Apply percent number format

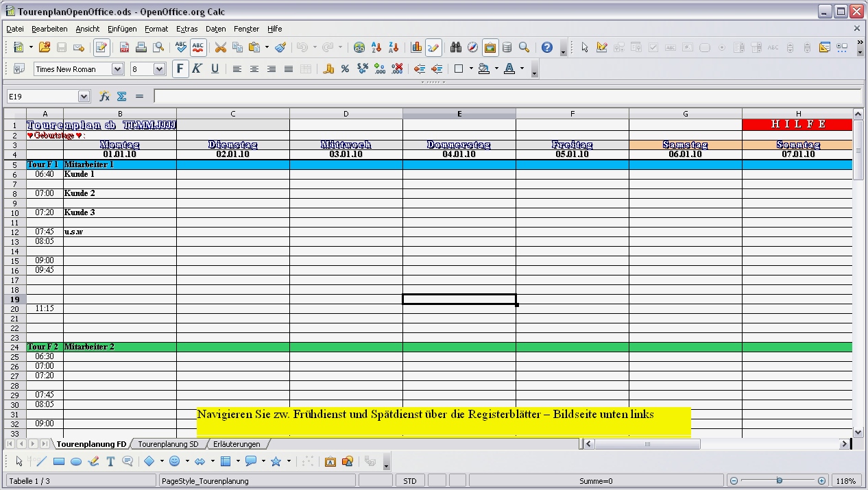[x=345, y=69]
